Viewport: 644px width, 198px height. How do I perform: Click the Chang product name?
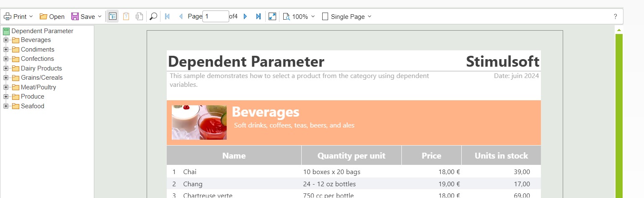click(x=193, y=184)
